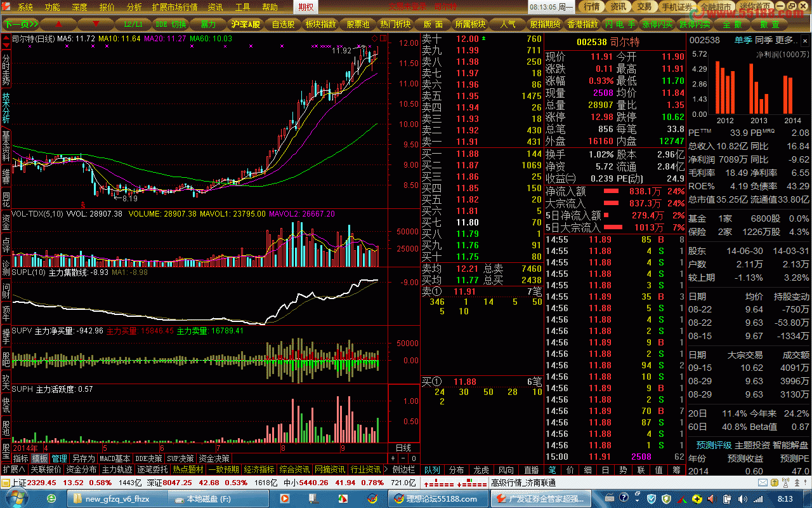
Task: Apply the 资金决策 template
Action: click(x=214, y=458)
